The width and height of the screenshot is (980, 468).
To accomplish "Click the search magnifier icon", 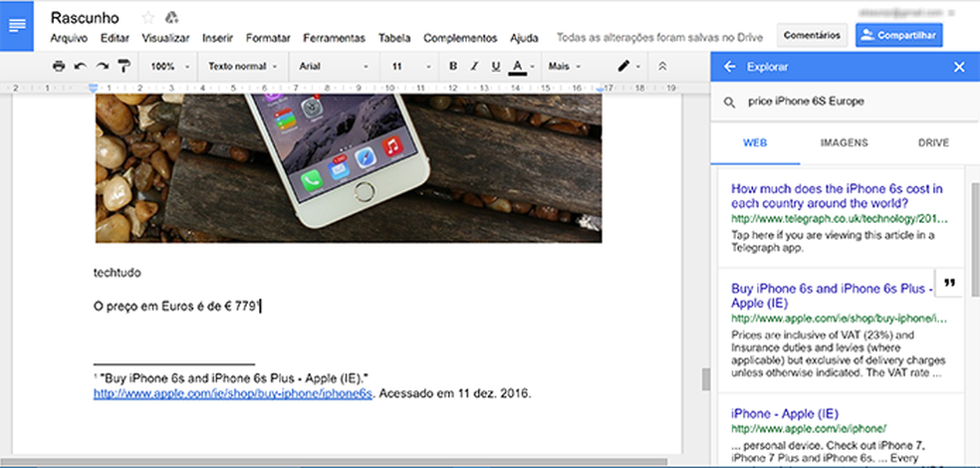I will pos(729,103).
